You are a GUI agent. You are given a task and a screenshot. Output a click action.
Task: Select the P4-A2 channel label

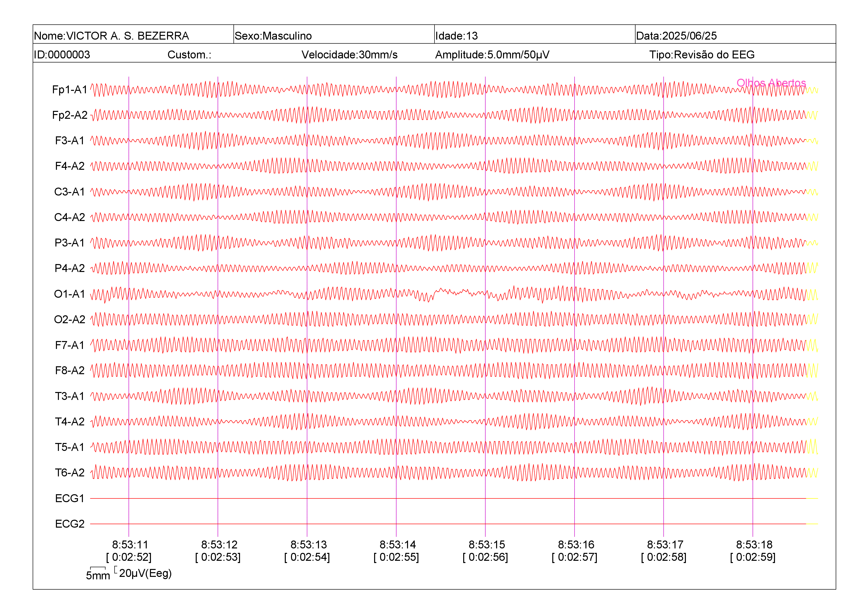(70, 268)
